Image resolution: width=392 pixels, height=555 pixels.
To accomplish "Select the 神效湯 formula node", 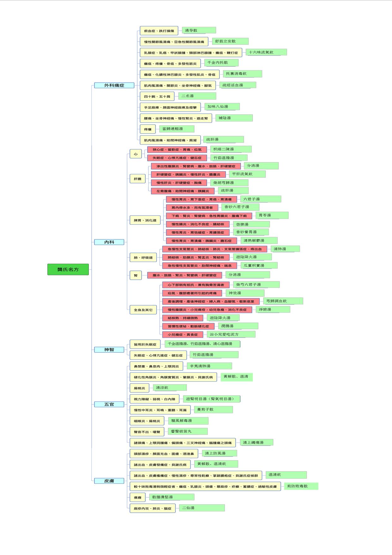I will [245, 293].
